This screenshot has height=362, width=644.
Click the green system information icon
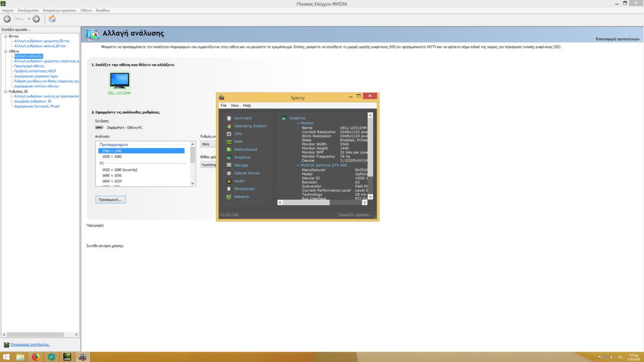click(6, 345)
